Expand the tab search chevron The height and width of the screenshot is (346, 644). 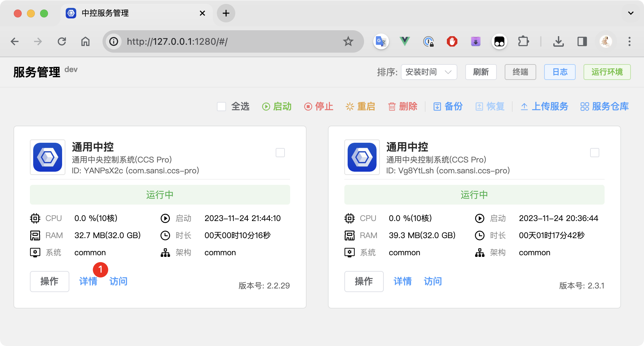631,13
